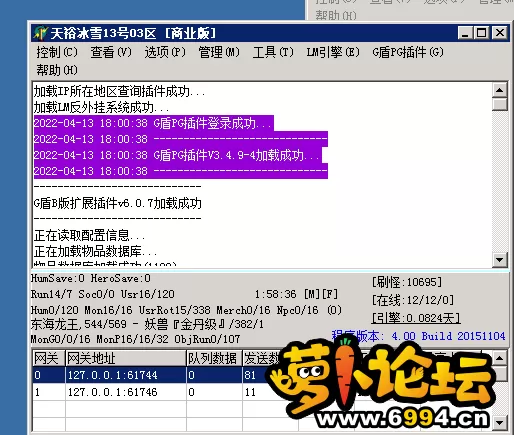Click the Run14/7 Soc0/0 Usr16/120 status
Image resolution: width=514 pixels, height=435 pixels.
pos(103,294)
